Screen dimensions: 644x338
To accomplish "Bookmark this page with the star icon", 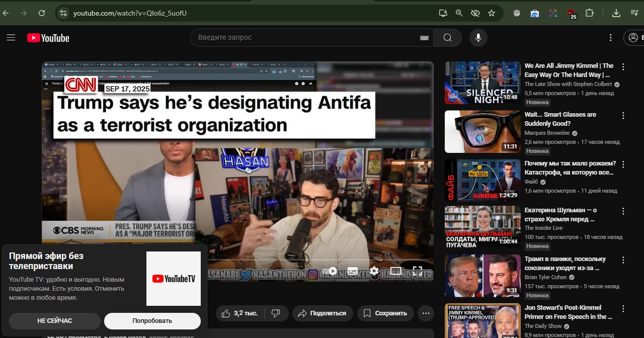I will pyautogui.click(x=492, y=13).
